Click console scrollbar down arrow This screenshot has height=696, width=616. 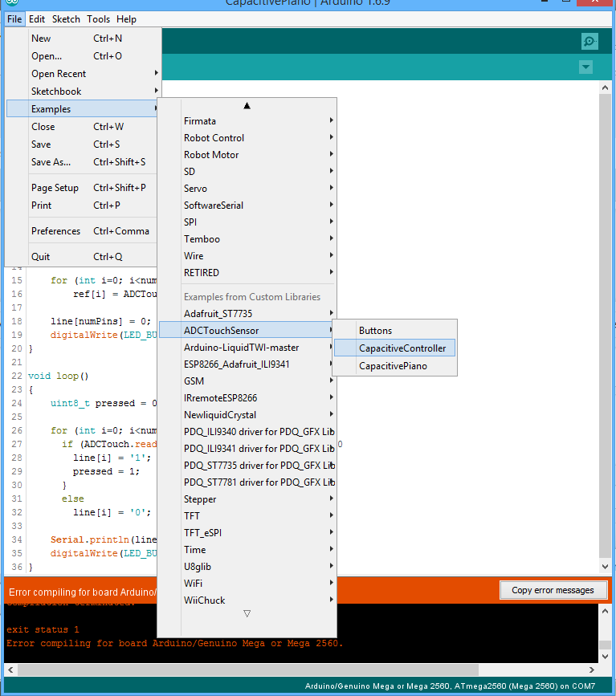pyautogui.click(x=605, y=656)
